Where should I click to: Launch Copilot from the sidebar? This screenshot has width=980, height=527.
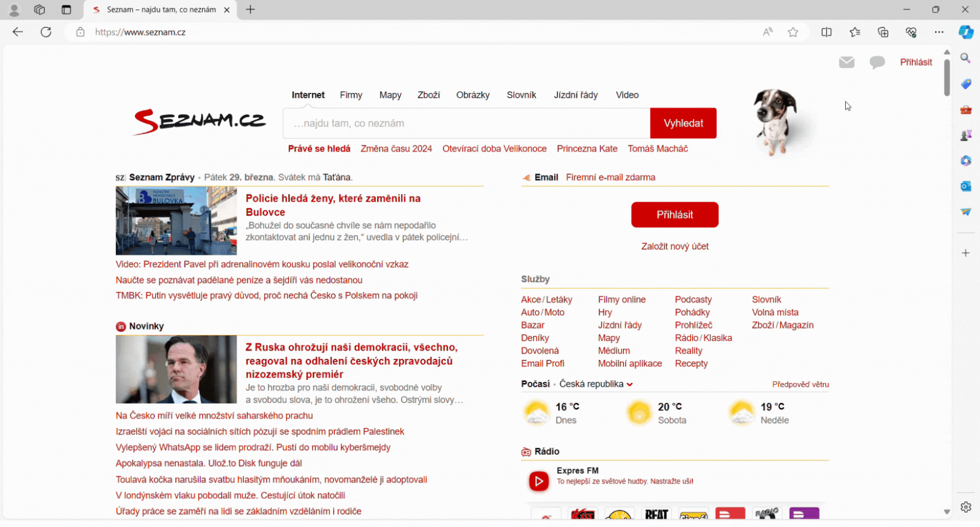click(x=966, y=32)
